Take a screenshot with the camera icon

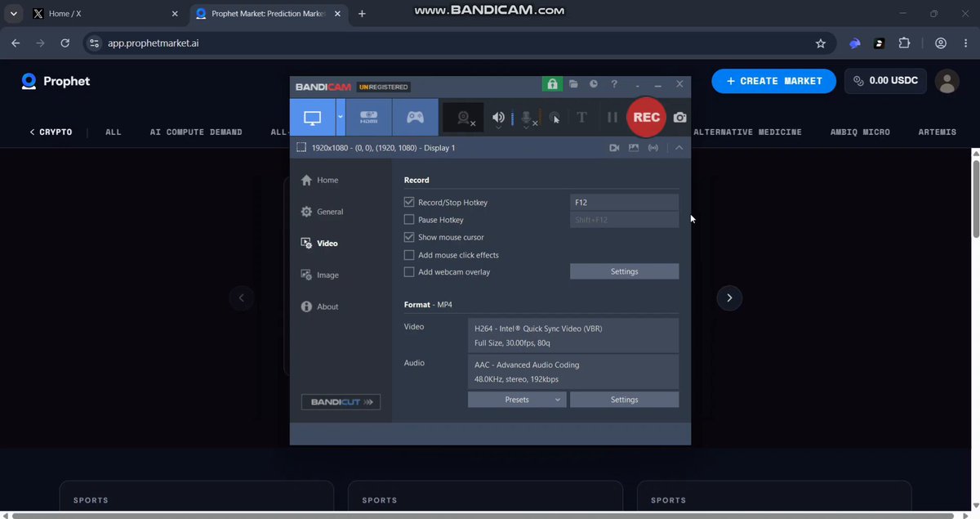pyautogui.click(x=679, y=118)
